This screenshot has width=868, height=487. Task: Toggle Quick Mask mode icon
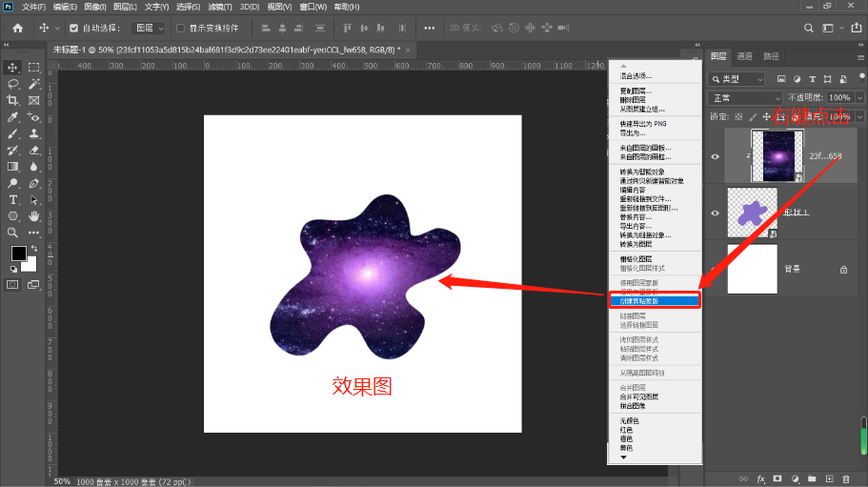[x=12, y=284]
